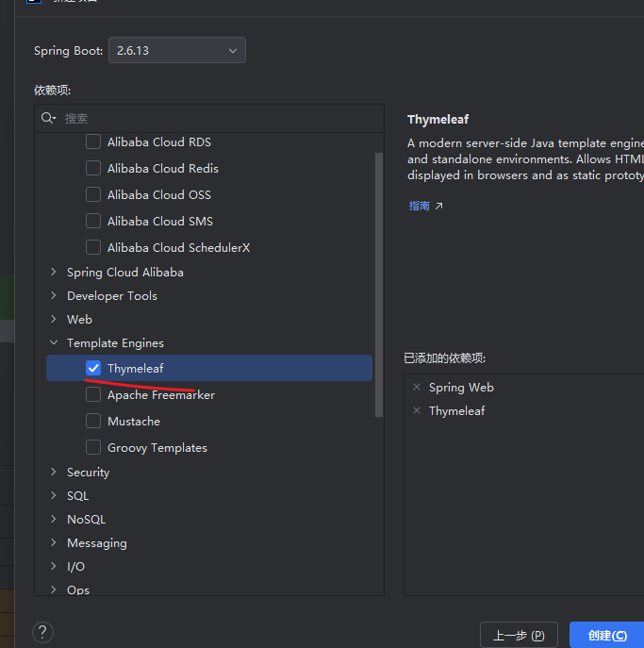Check Apache Freemarker checkbox

tap(93, 394)
